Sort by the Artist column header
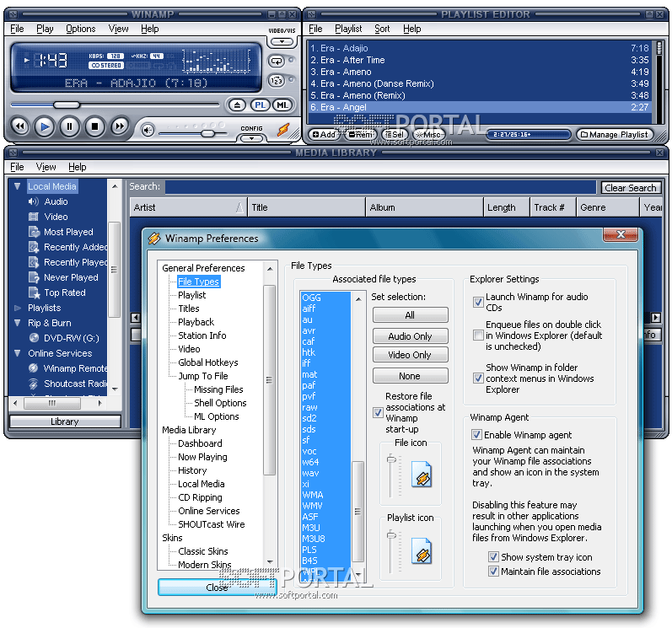 (188, 207)
